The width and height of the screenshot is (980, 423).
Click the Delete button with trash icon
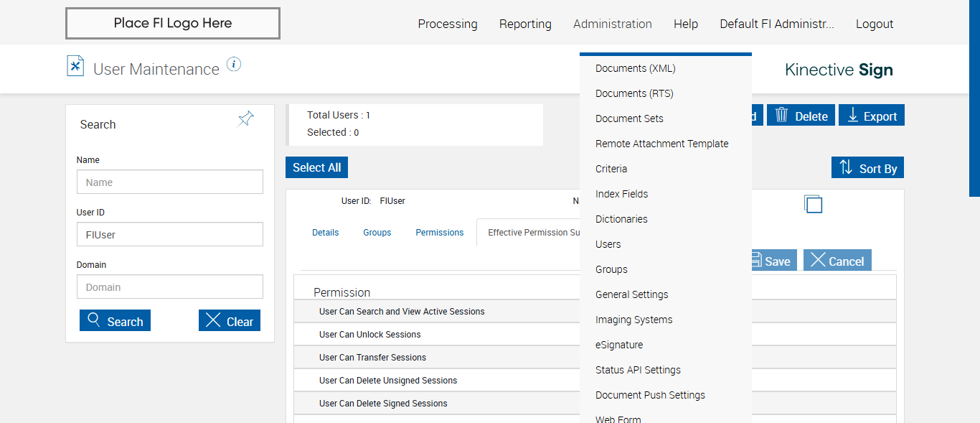[x=801, y=116]
